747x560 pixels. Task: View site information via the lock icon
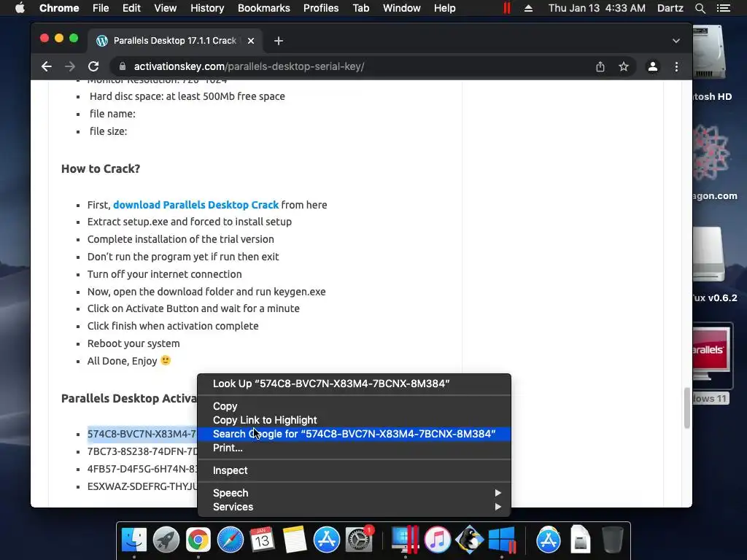[x=123, y=66]
